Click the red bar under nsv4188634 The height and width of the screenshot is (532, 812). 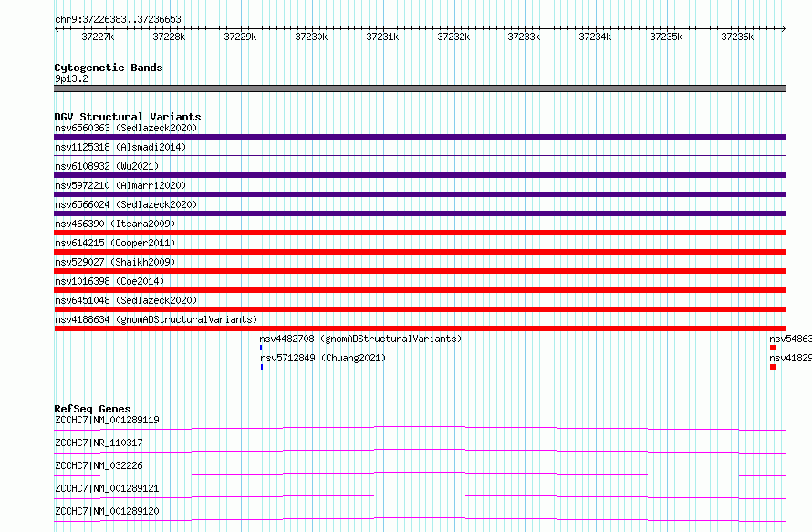tap(420, 329)
